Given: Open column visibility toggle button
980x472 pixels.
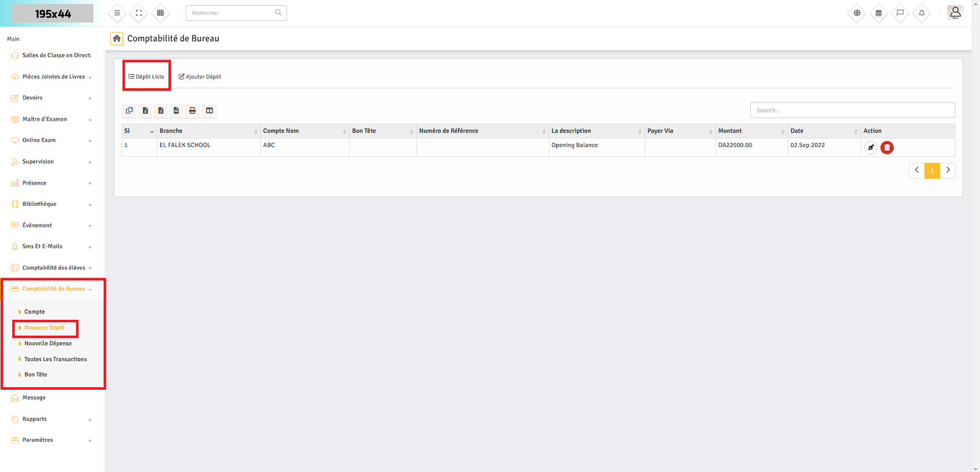Looking at the screenshot, I should point(209,111).
